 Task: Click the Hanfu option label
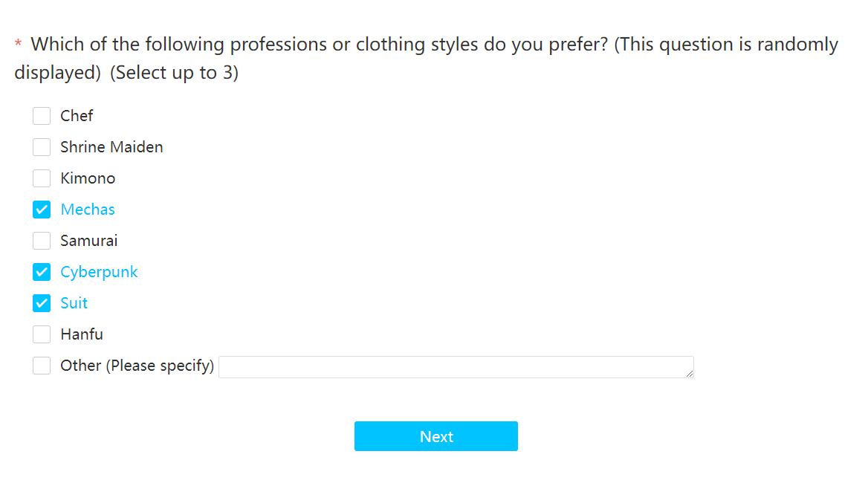click(x=82, y=334)
